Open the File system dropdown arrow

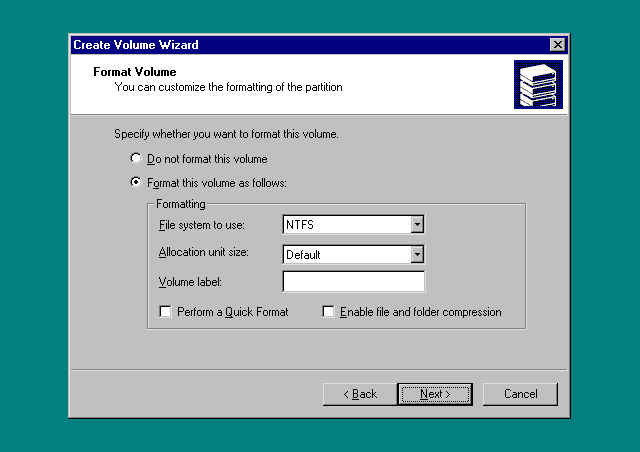pyautogui.click(x=417, y=225)
